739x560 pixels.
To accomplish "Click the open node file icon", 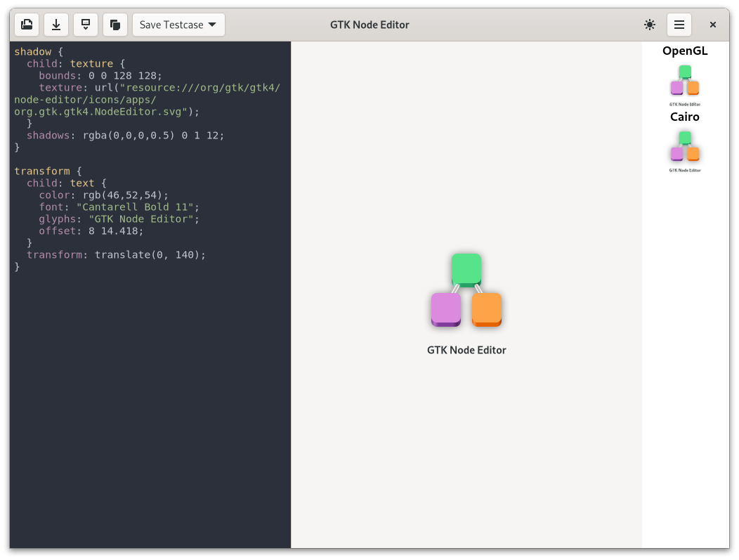I will pyautogui.click(x=27, y=25).
